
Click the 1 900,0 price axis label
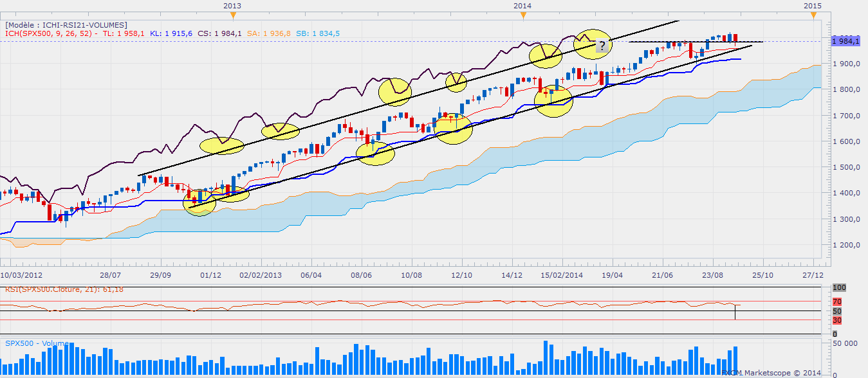click(x=847, y=64)
